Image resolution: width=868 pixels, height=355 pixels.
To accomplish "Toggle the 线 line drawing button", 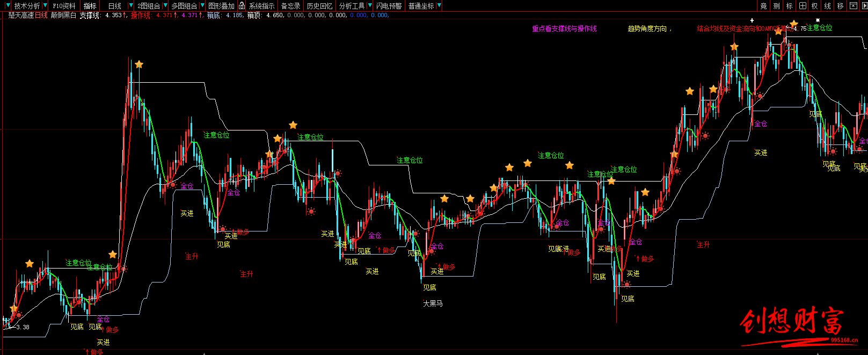I will tap(828, 6).
